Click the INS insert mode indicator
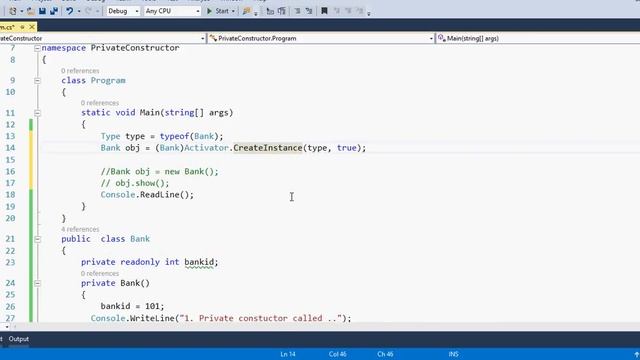The height and width of the screenshot is (360, 640). click(453, 354)
